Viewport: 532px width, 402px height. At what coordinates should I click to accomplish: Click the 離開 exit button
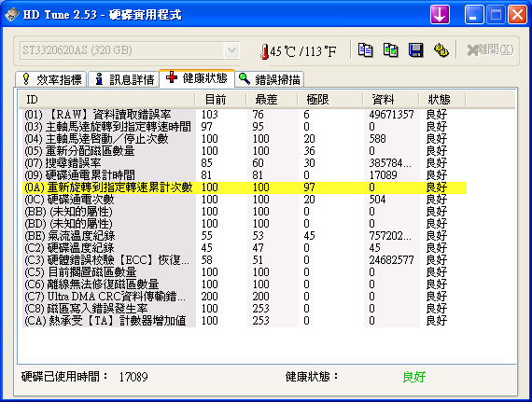(x=490, y=50)
